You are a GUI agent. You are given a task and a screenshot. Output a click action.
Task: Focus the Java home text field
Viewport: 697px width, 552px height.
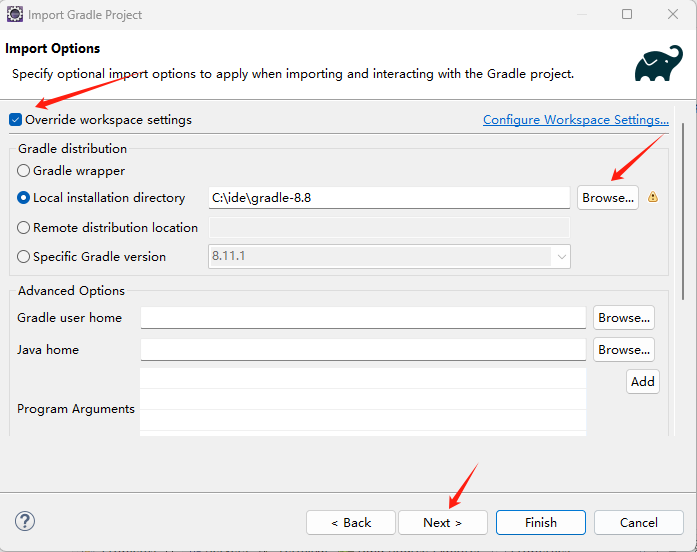363,350
